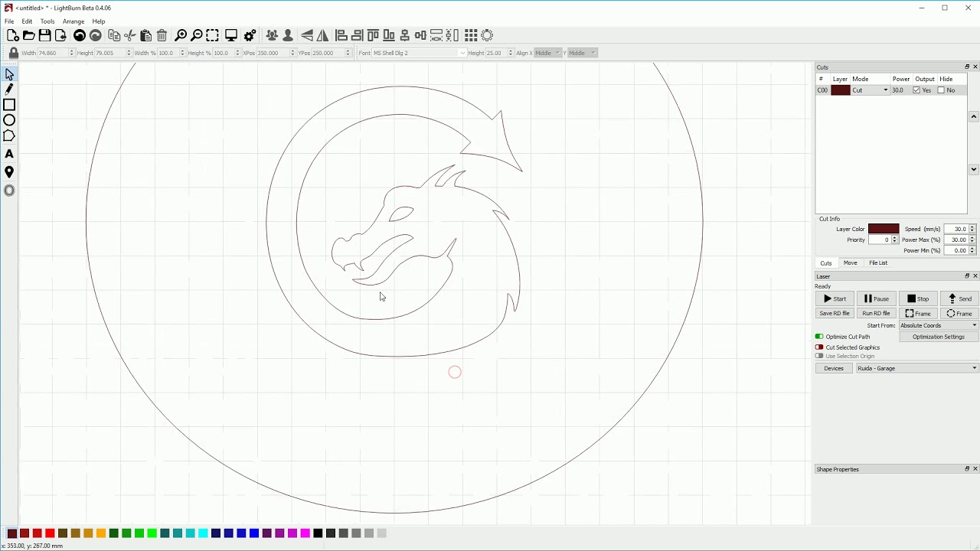
Task: Switch to the Move tab
Action: click(850, 263)
